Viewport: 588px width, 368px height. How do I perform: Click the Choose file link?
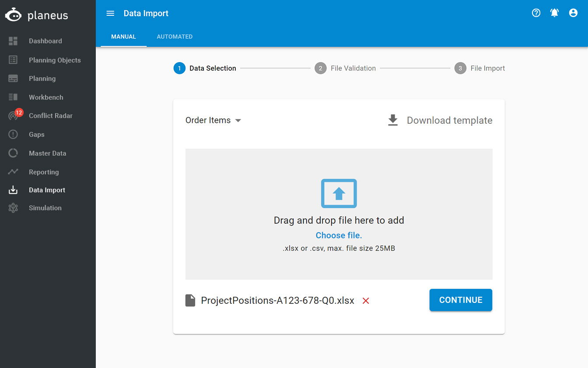click(339, 236)
